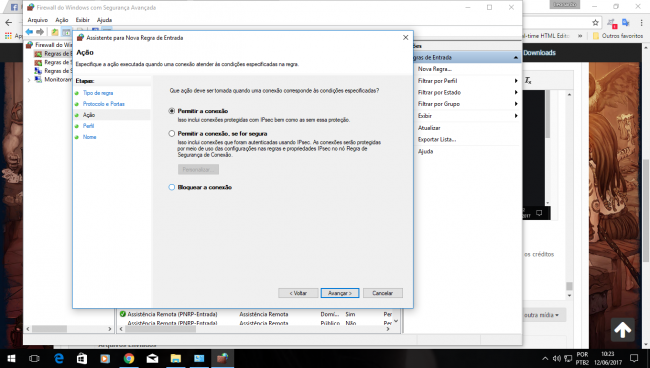Go to 'Nome' wizard step
This screenshot has height=368, width=650.
pos(90,137)
